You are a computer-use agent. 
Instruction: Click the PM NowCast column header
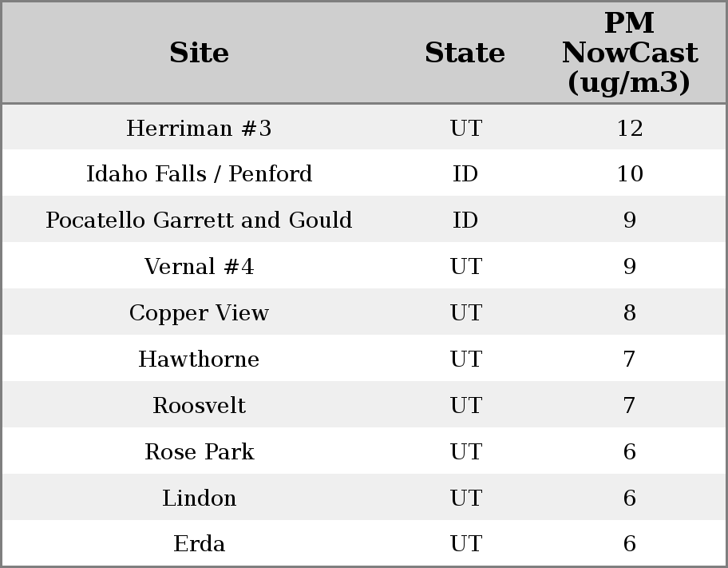629,54
